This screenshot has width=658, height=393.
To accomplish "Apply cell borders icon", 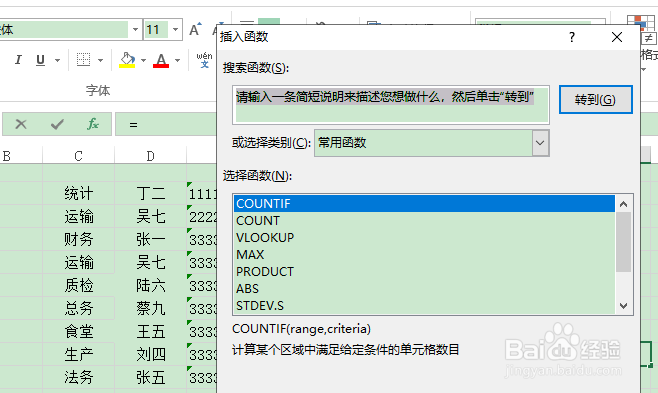I will (x=83, y=60).
